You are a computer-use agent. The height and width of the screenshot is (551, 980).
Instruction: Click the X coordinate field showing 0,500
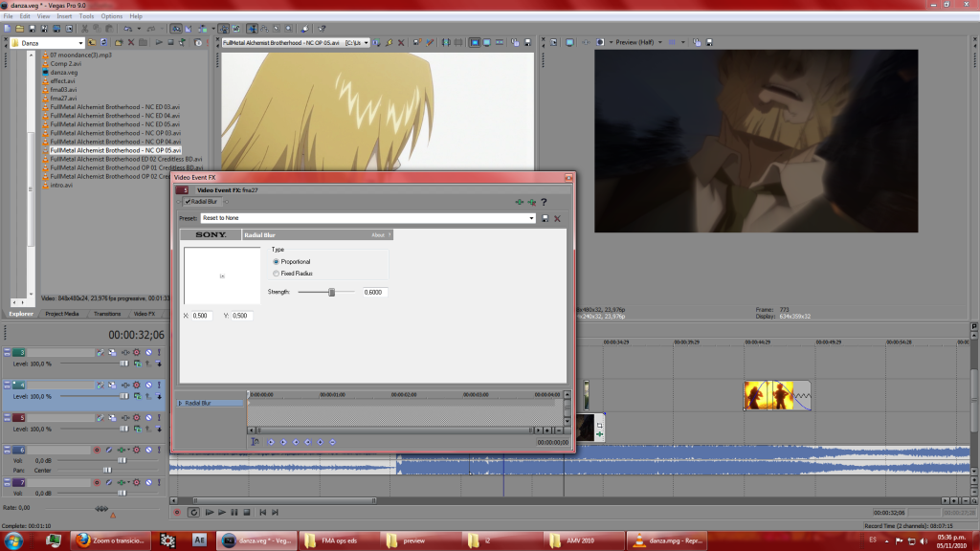coord(202,316)
